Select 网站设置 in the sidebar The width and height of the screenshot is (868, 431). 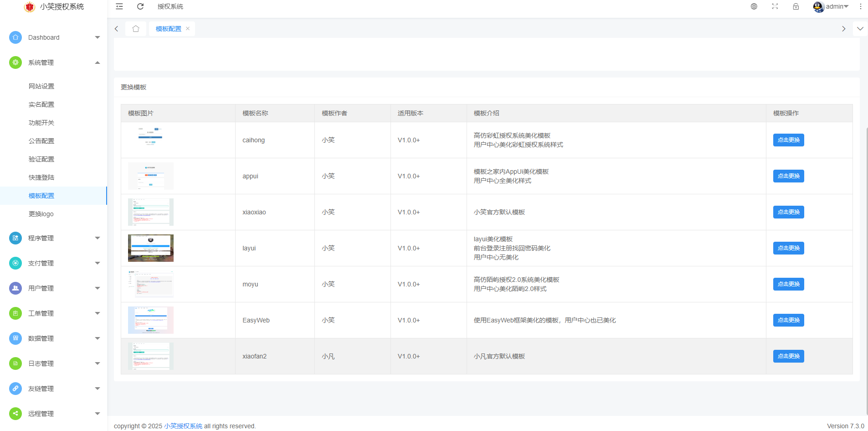41,86
